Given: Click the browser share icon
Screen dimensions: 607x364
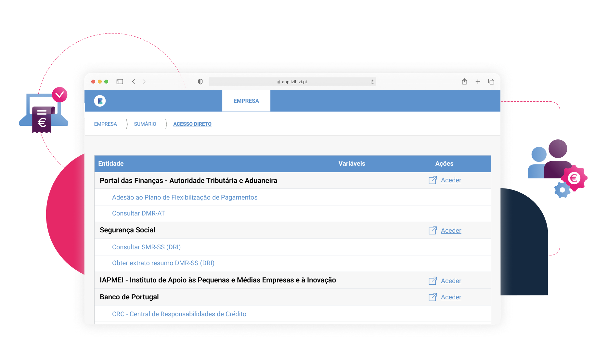Looking at the screenshot, I should pyautogui.click(x=464, y=82).
